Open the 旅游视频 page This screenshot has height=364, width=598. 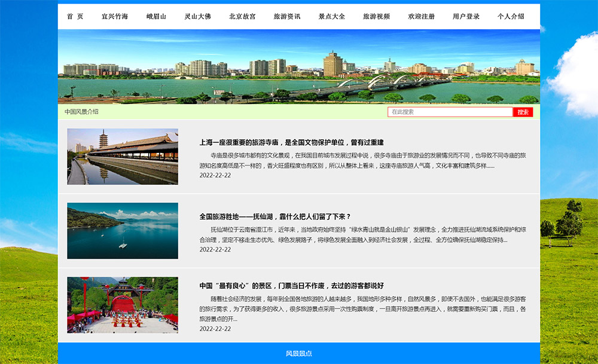(x=376, y=16)
